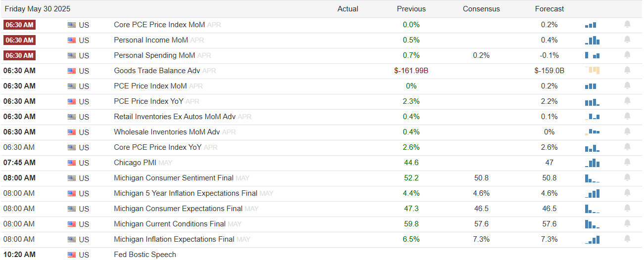Click the Consensus column header
The height and width of the screenshot is (260, 644).
pos(481,9)
